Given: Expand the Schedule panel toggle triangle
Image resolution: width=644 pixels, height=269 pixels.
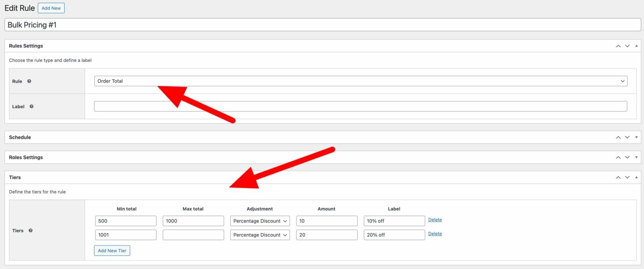Looking at the screenshot, I should [636, 137].
